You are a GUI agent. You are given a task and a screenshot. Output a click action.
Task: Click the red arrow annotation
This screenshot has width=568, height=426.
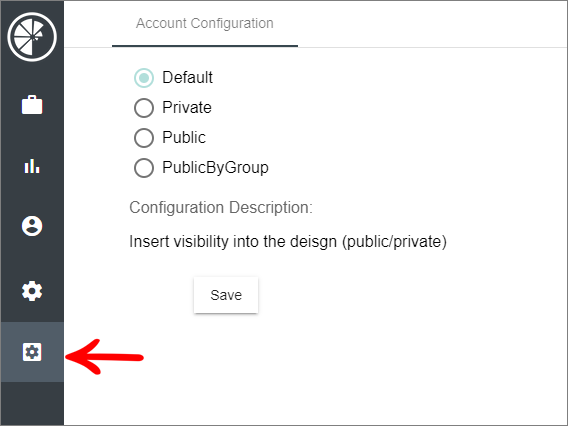[104, 357]
